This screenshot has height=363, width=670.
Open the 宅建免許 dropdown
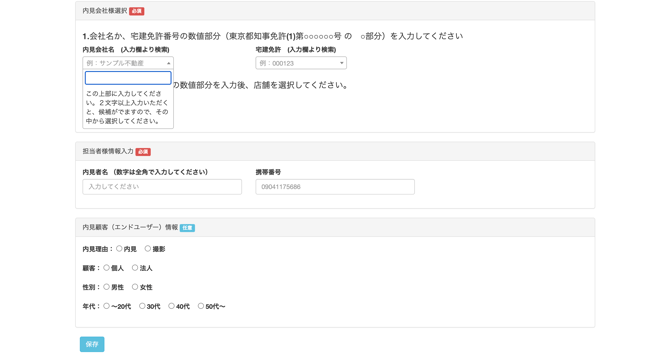click(301, 63)
